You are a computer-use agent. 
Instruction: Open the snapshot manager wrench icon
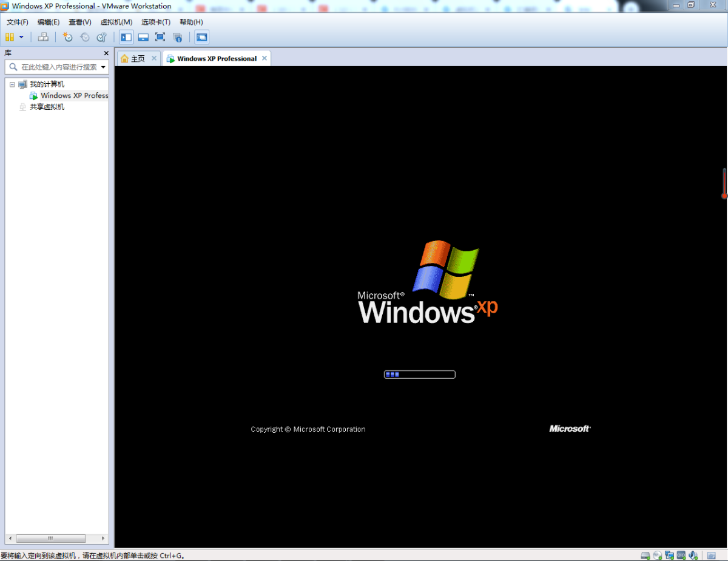click(x=102, y=37)
